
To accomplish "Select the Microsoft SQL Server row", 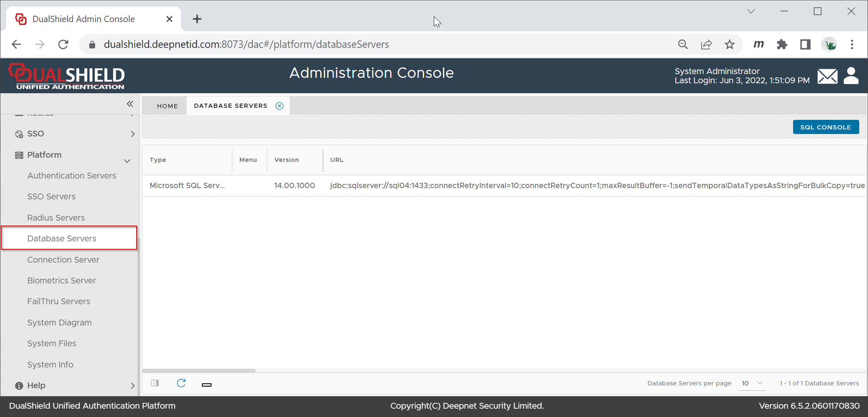I will tap(187, 186).
